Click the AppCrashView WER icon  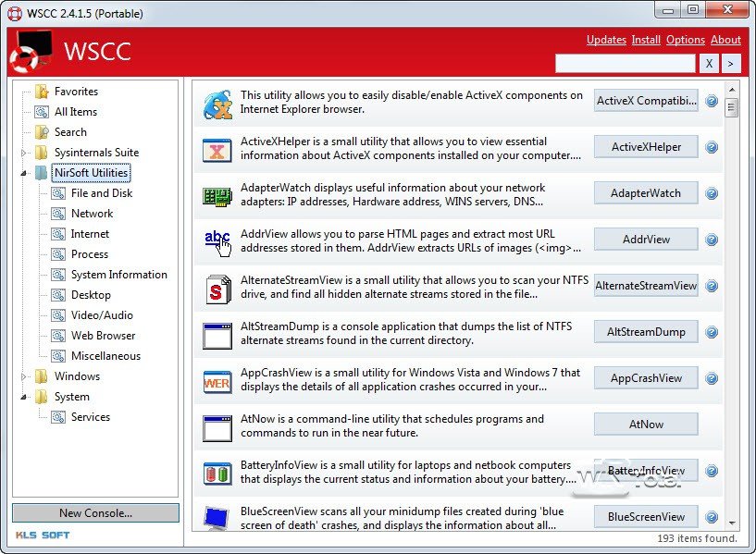pyautogui.click(x=217, y=383)
